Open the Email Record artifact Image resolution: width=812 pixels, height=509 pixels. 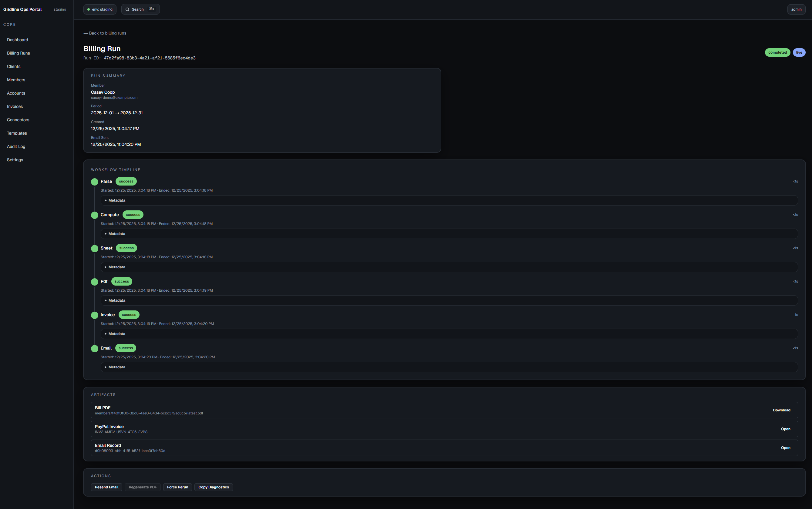tap(785, 448)
